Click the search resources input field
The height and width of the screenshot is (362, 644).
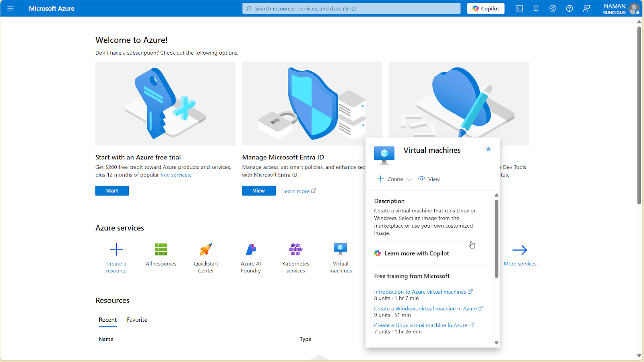[x=351, y=8]
